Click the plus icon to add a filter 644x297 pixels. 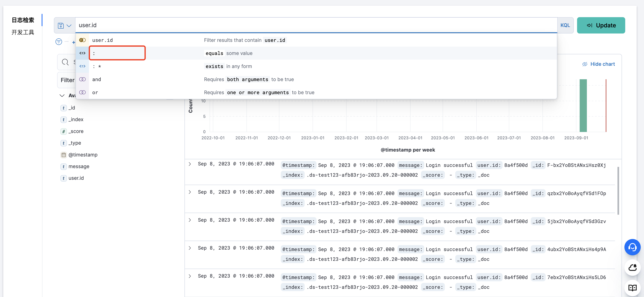[73, 42]
